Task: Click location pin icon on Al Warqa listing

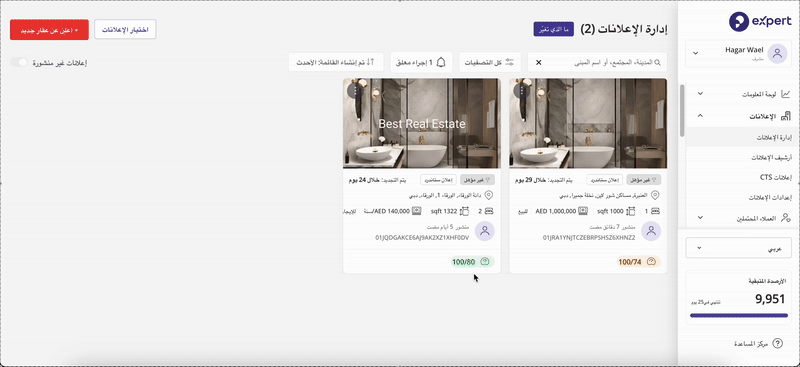Action: (490, 195)
